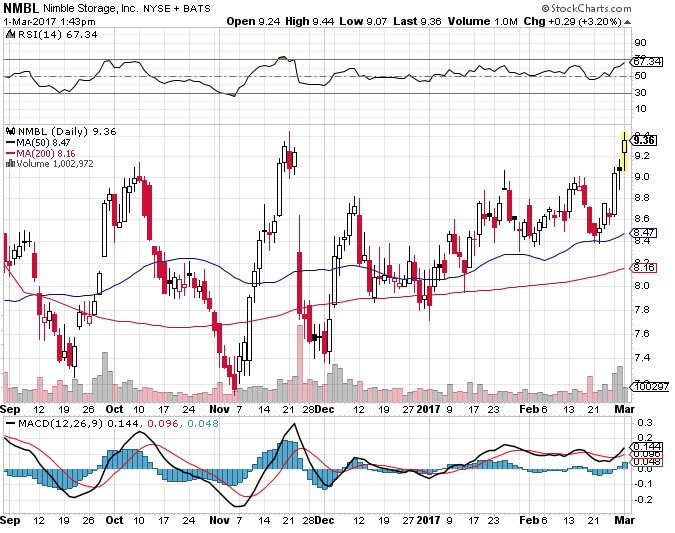The width and height of the screenshot is (675, 533).
Task: Click the High 9.44 value
Action: coord(310,22)
